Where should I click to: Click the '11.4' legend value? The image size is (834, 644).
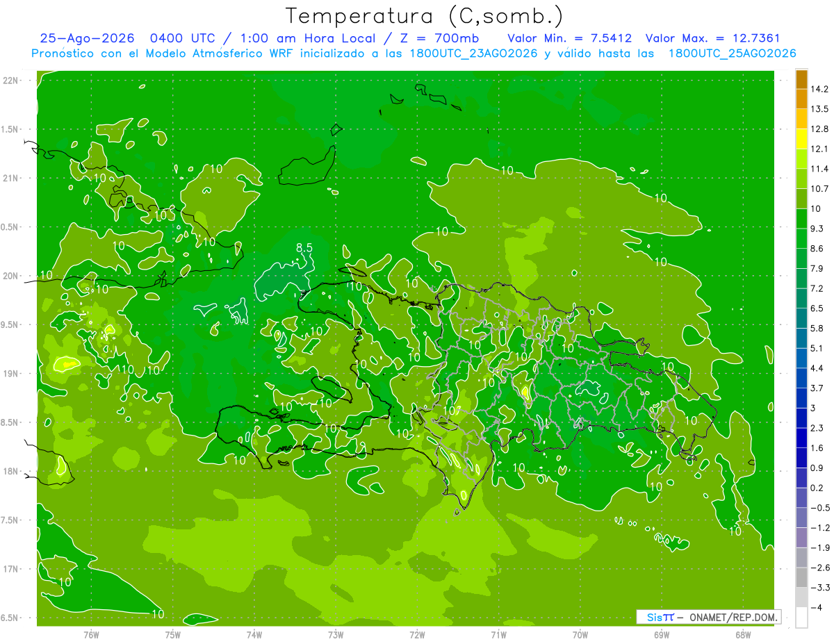(819, 169)
